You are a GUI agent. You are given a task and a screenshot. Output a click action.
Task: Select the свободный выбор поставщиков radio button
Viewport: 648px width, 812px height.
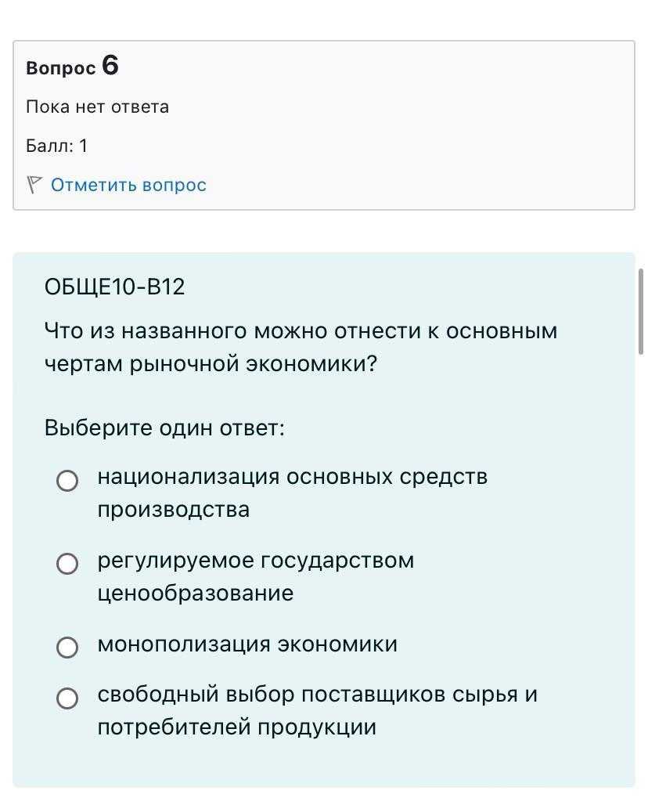pyautogui.click(x=67, y=698)
